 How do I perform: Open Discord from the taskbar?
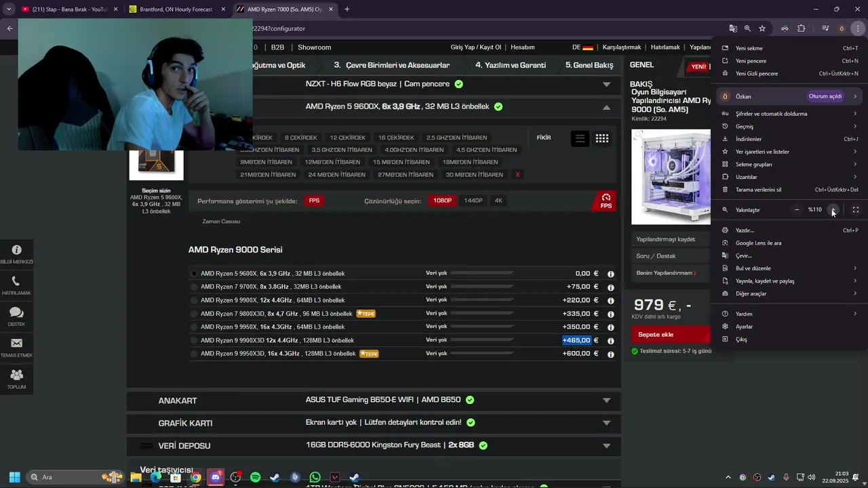tap(216, 477)
